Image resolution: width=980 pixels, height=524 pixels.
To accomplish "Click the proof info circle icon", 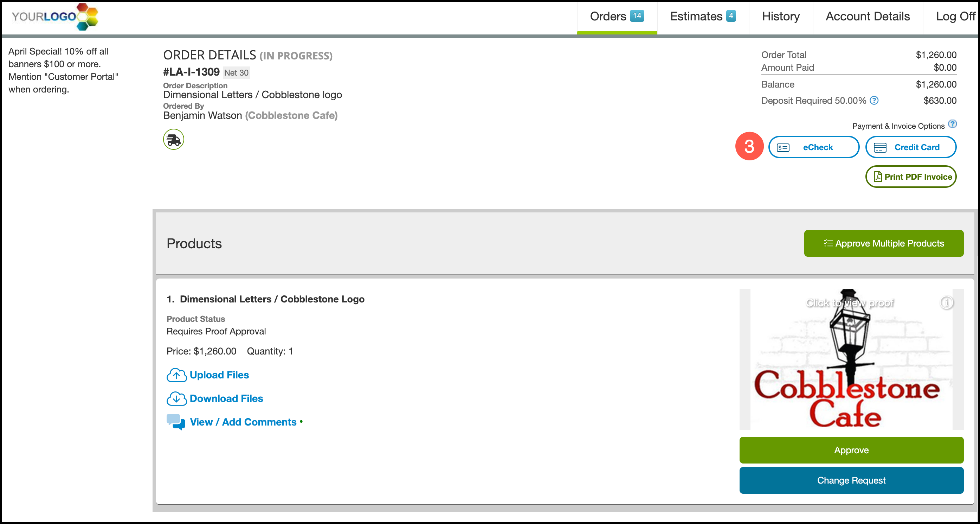I will pos(946,302).
